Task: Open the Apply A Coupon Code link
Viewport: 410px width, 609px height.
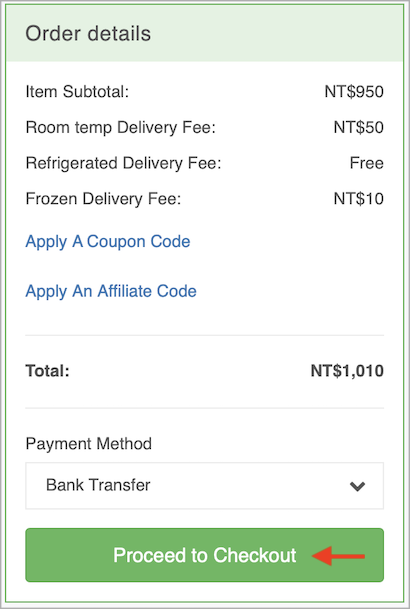Action: (108, 242)
